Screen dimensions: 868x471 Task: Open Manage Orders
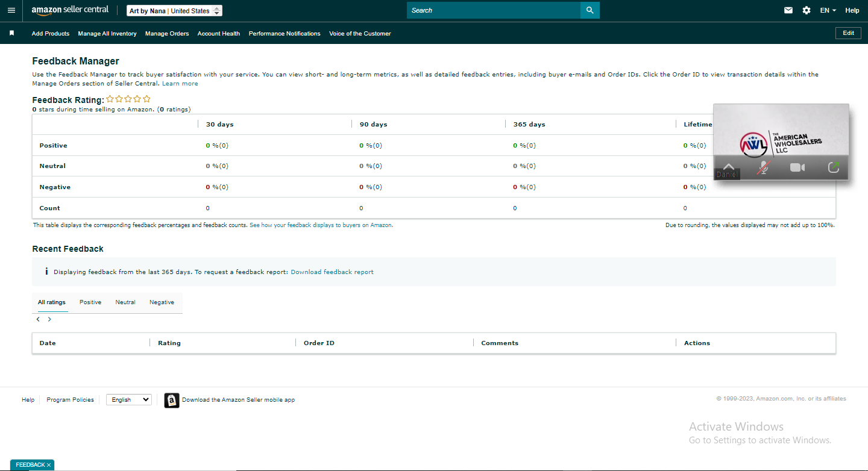pyautogui.click(x=167, y=34)
